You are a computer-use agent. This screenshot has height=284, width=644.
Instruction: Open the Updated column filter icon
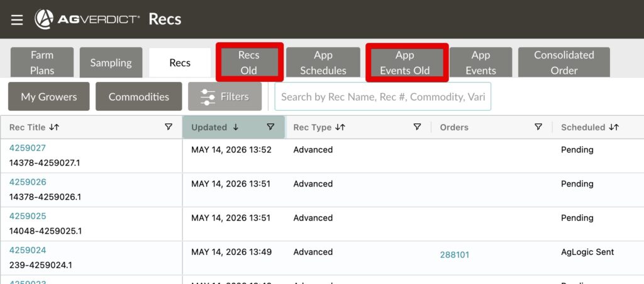pos(270,127)
